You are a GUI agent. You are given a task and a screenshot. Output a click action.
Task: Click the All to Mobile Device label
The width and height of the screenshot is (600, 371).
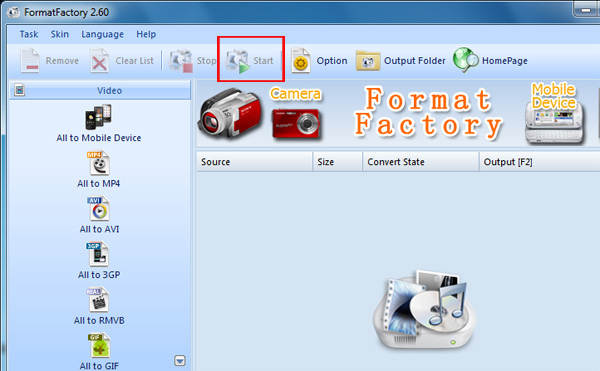click(x=99, y=138)
